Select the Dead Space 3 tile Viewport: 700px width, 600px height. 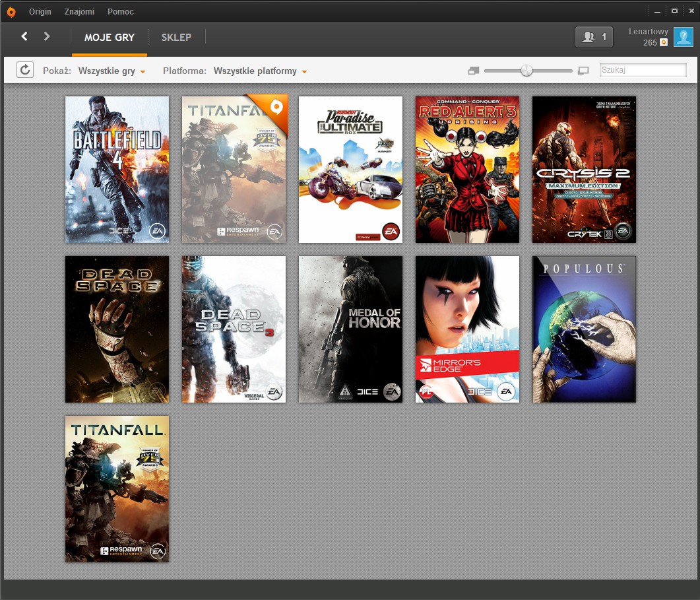tap(234, 329)
